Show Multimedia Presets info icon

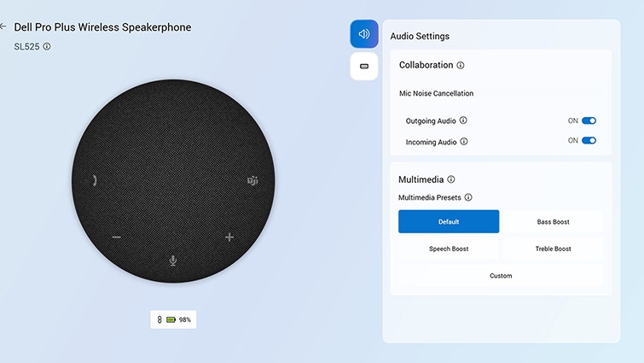[468, 197]
